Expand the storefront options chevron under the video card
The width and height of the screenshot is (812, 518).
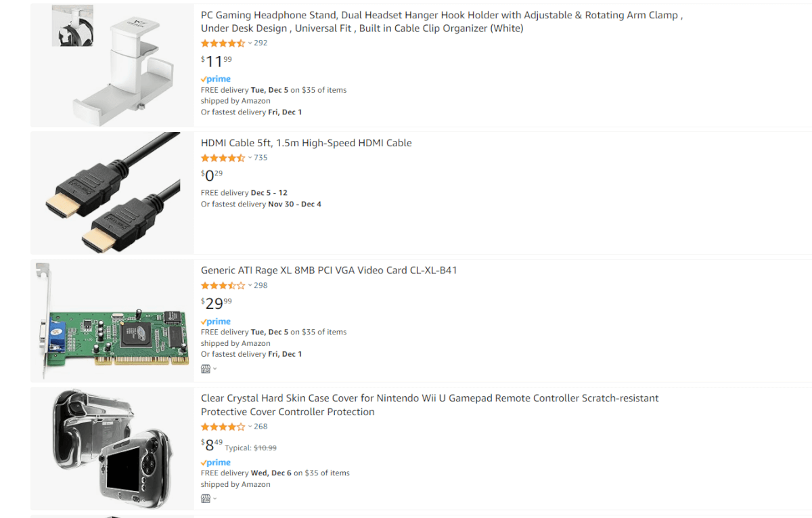tap(214, 368)
